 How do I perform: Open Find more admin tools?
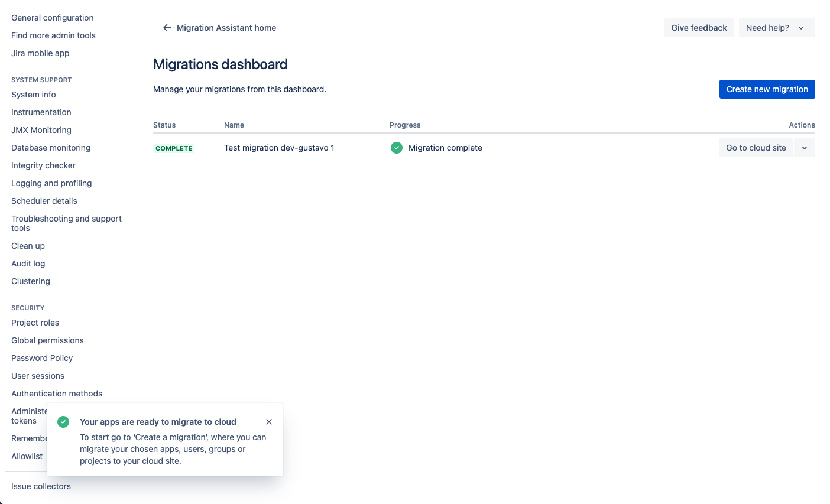click(x=53, y=35)
